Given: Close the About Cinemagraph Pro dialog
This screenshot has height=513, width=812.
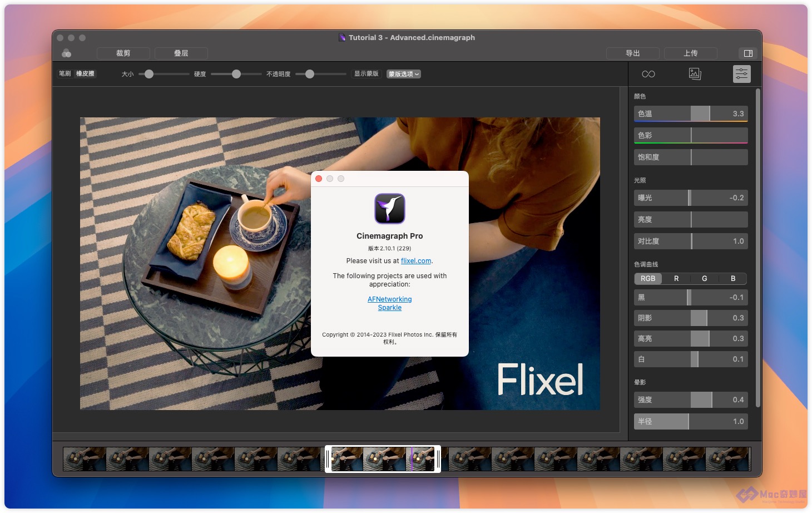Looking at the screenshot, I should [319, 179].
